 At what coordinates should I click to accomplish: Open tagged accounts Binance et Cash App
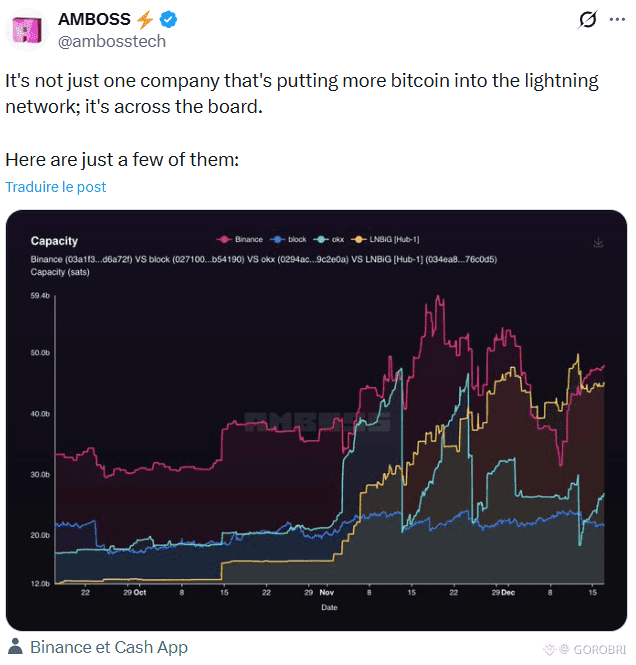click(x=109, y=647)
